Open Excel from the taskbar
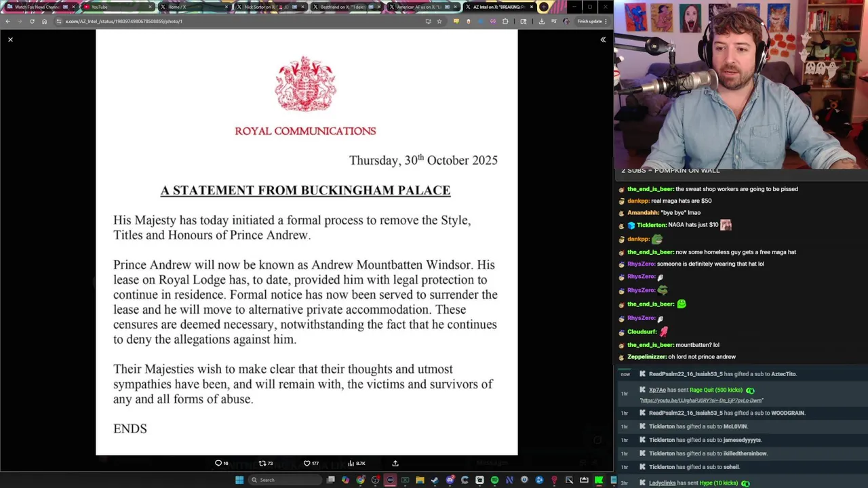Image resolution: width=868 pixels, height=488 pixels. [405, 480]
